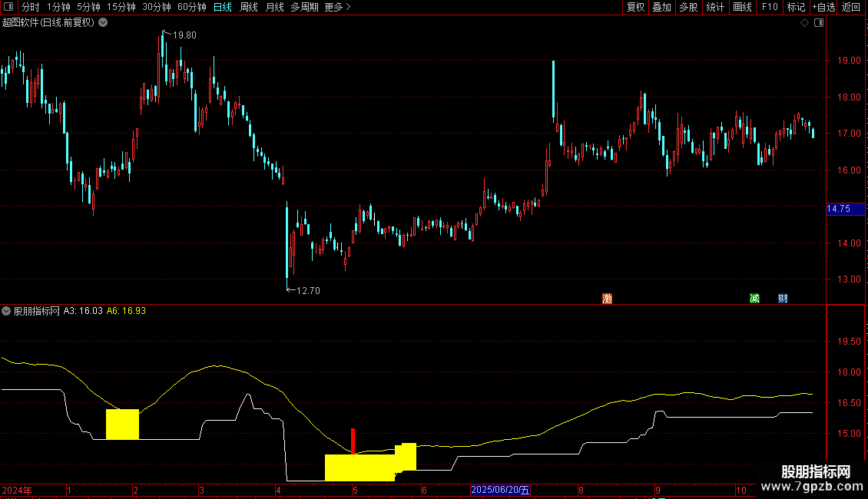Toggle the 复权 adjustment option
This screenshot has width=868, height=499.
(635, 7)
